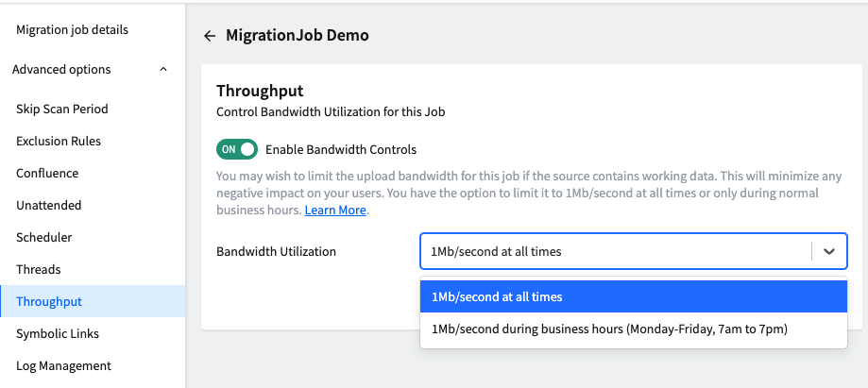Choose 1Mb/second at all times option

coord(634,296)
